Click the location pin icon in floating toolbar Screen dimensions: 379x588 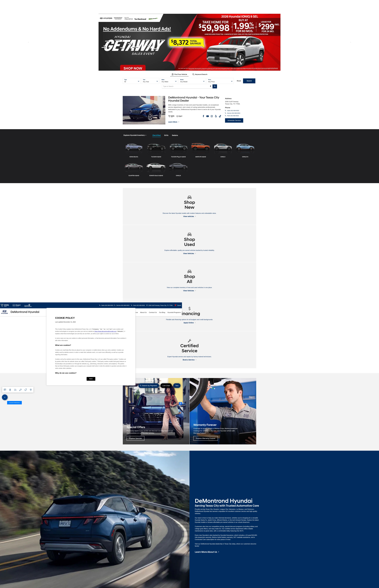[31, 390]
